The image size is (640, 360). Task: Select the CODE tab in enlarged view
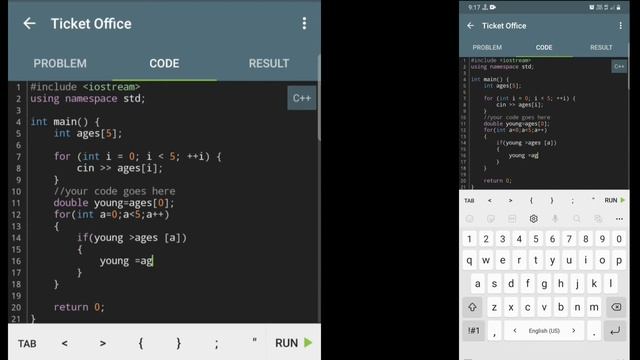(164, 64)
